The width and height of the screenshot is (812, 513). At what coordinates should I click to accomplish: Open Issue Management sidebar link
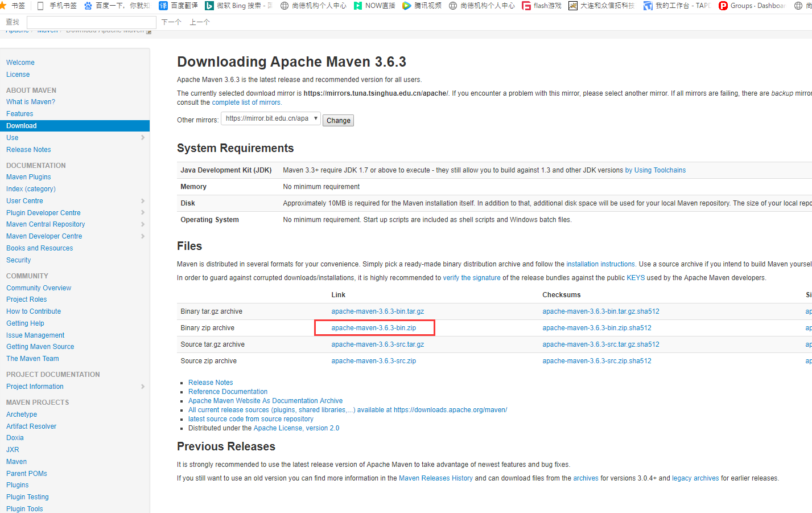pyautogui.click(x=35, y=335)
